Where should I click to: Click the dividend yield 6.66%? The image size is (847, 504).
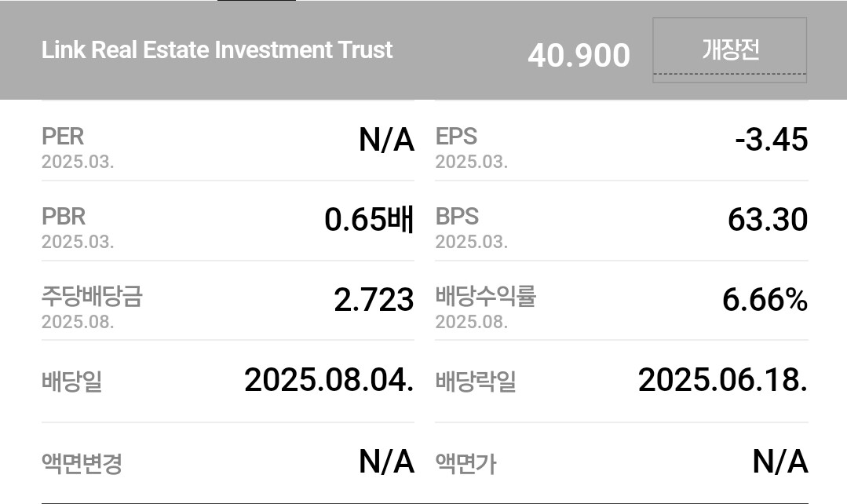[x=765, y=300]
